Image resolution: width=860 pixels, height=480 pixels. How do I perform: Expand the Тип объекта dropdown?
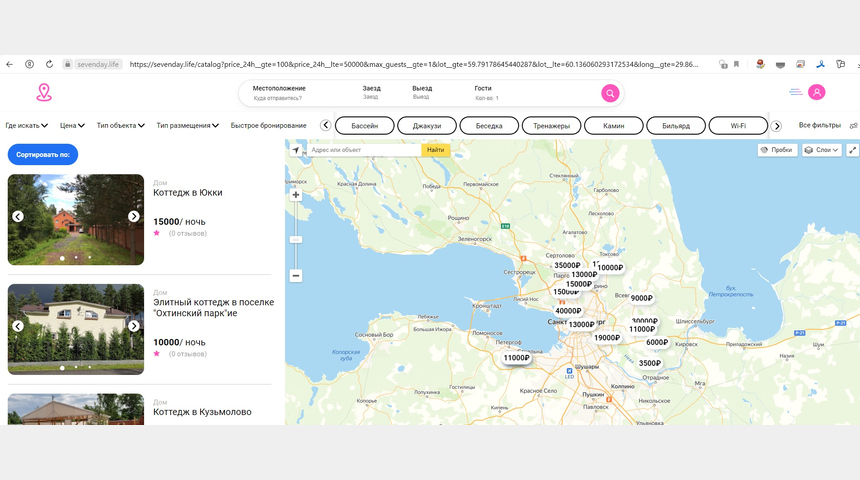pyautogui.click(x=121, y=126)
